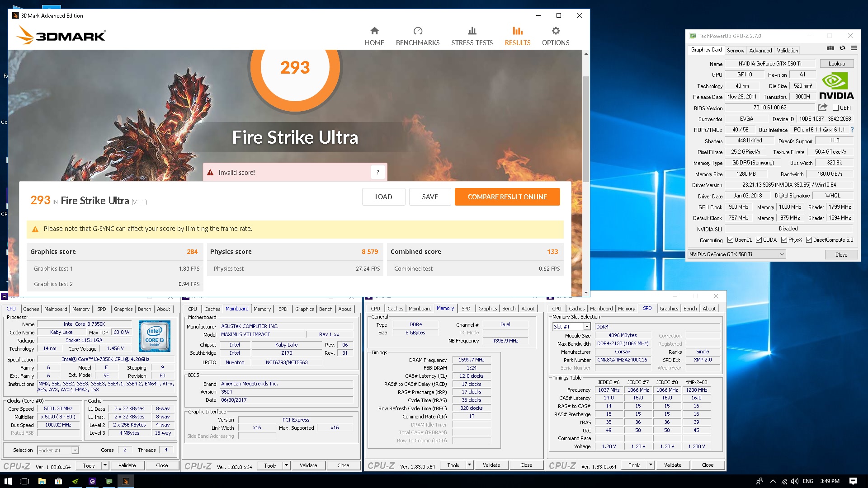Toggle the UEFI checkbox in GPU-Z
Image resolution: width=868 pixels, height=488 pixels.
tap(836, 108)
